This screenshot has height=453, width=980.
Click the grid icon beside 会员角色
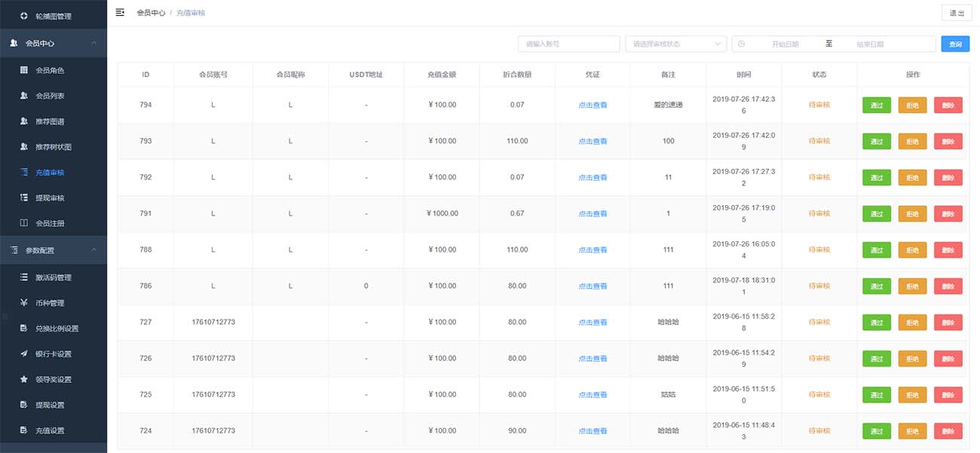pyautogui.click(x=23, y=70)
